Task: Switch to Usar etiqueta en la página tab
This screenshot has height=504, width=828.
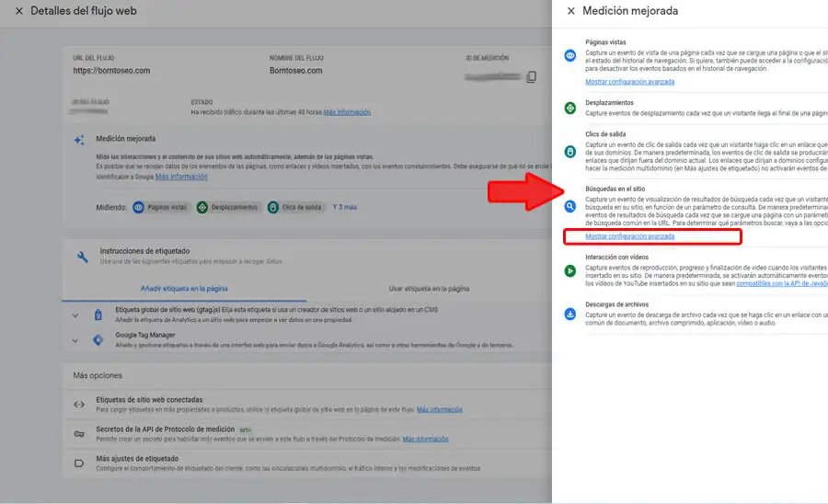Action: (429, 289)
